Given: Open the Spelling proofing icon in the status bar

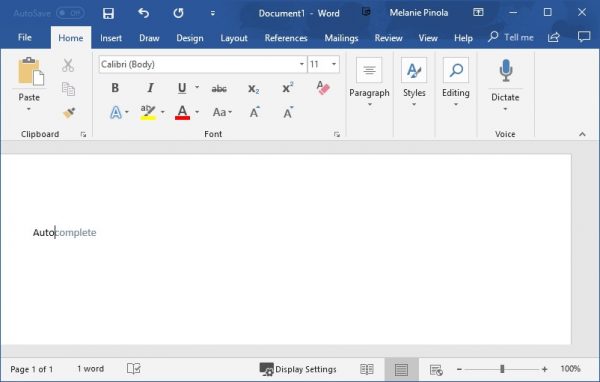Looking at the screenshot, I should [134, 369].
